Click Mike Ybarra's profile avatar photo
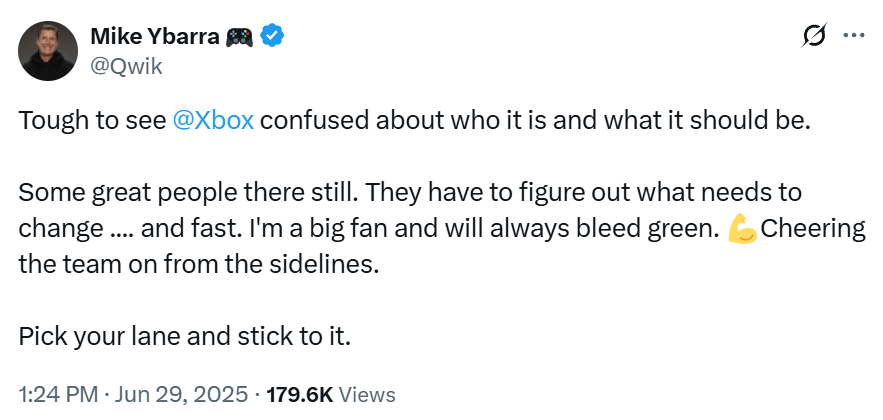Image resolution: width=883 pixels, height=420 pixels. [48, 51]
